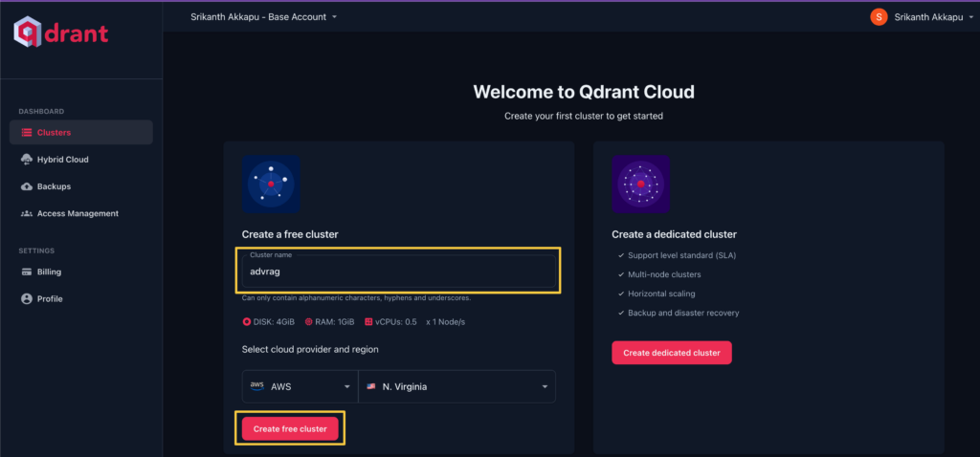Click the Srikanth Akkapu username text
The width and height of the screenshot is (980, 457).
pyautogui.click(x=927, y=17)
